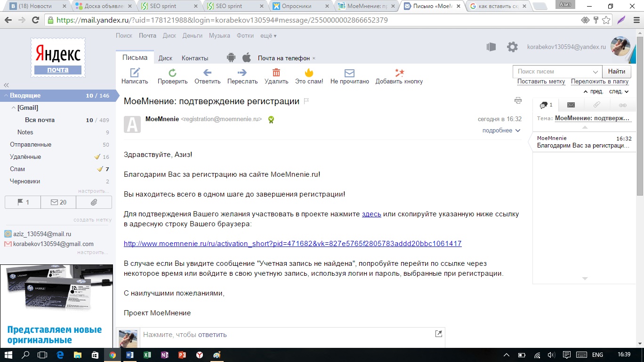The height and width of the screenshot is (362, 644).
Task: Show conversation thread tab in right panel
Action: pos(546,105)
